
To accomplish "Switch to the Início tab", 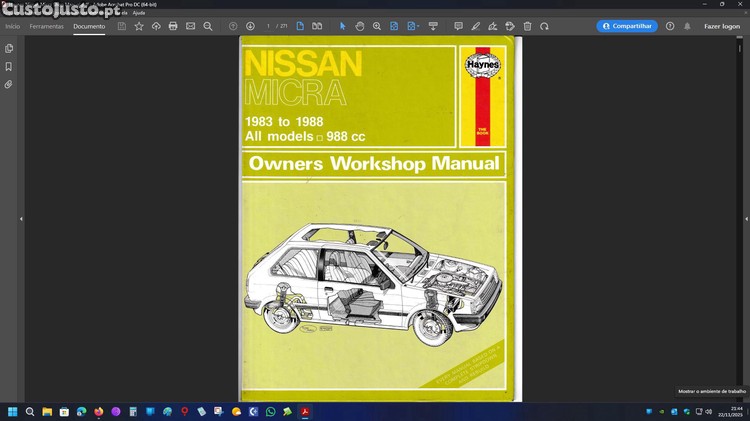I will click(x=12, y=26).
